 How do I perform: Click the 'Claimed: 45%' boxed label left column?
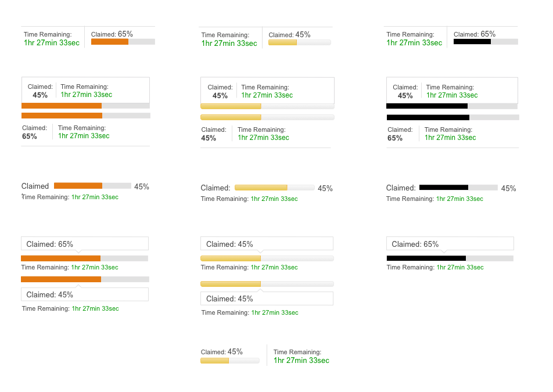39,91
